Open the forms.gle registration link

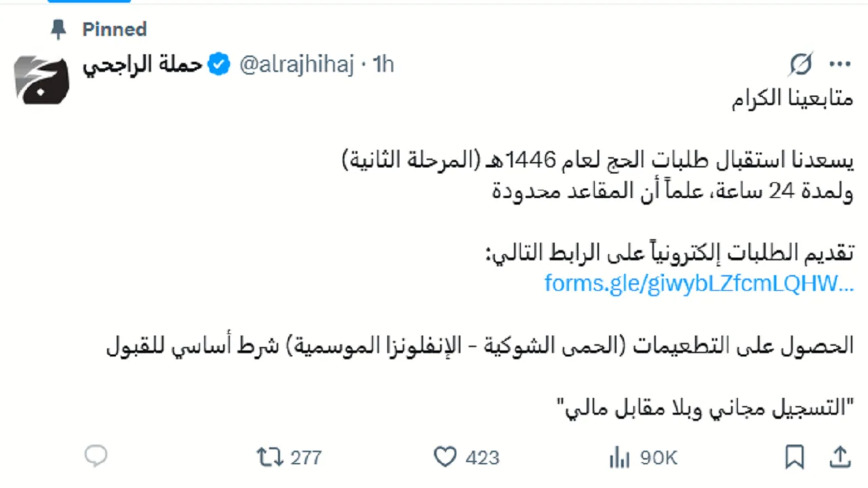point(698,283)
